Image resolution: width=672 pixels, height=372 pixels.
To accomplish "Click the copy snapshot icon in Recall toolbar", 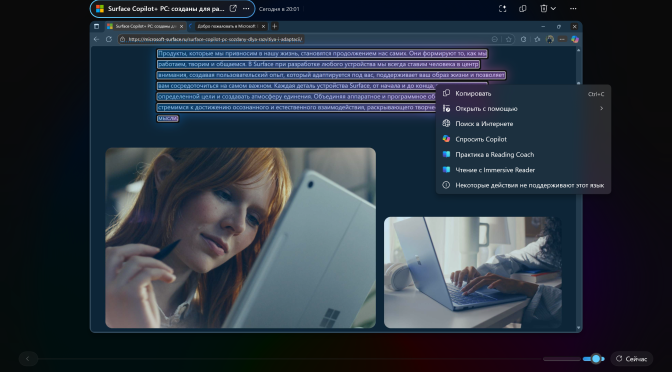I will point(522,9).
